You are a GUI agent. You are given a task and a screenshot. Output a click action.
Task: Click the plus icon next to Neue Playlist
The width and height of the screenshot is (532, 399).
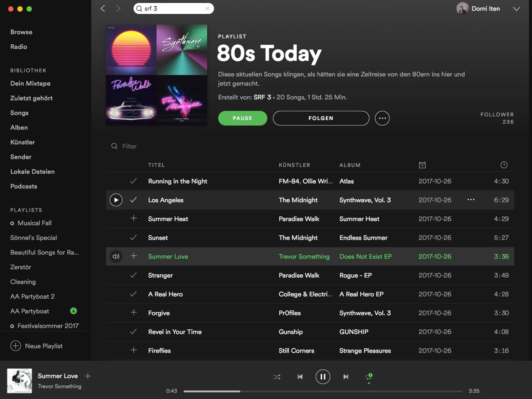[16, 346]
